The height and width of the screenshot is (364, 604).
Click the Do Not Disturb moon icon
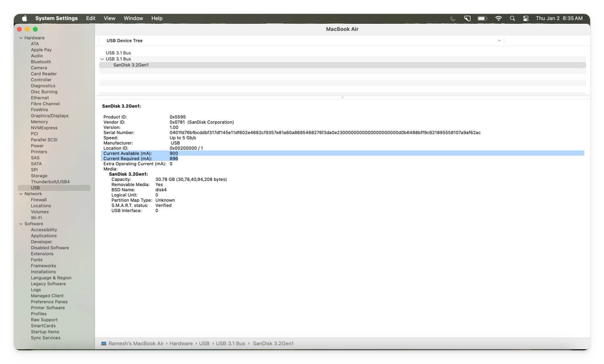(x=453, y=18)
